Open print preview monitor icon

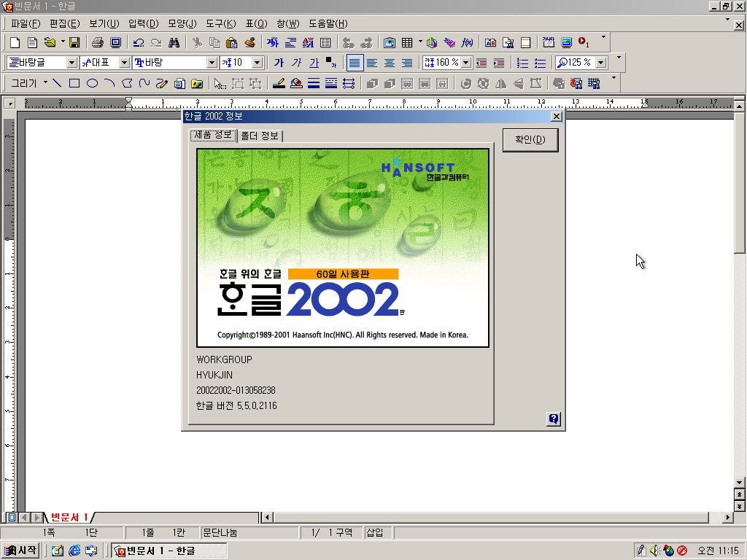coord(115,43)
